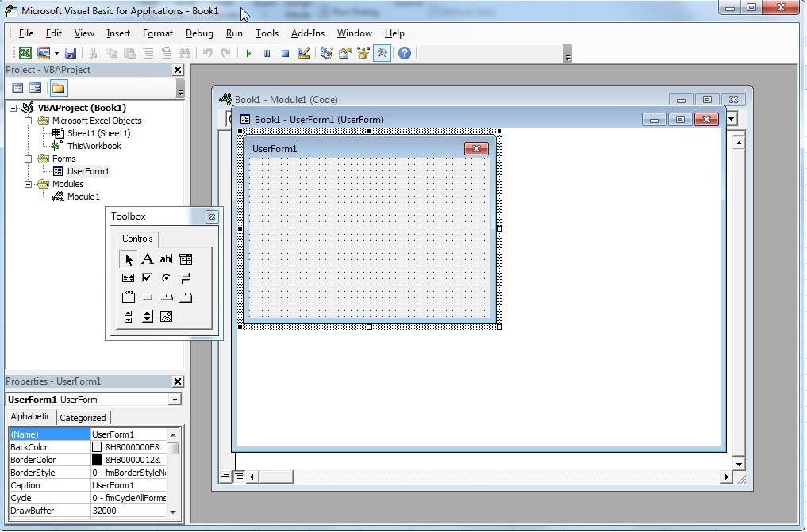This screenshot has height=532, width=807.
Task: Activate the Select Objects pointer in Toolbox
Action: [x=129, y=259]
